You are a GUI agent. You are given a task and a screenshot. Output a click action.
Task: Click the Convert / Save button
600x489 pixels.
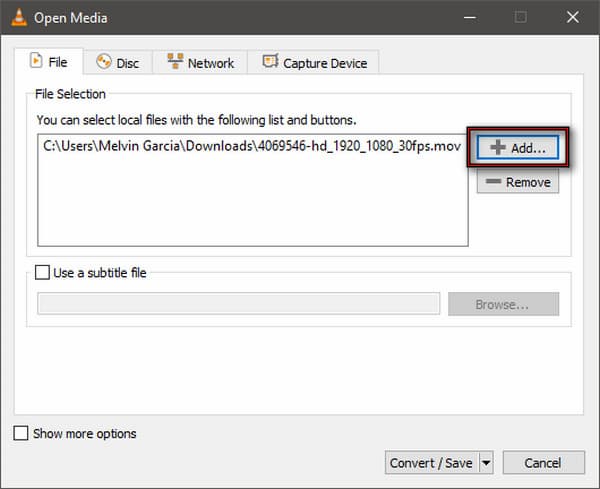coord(431,463)
